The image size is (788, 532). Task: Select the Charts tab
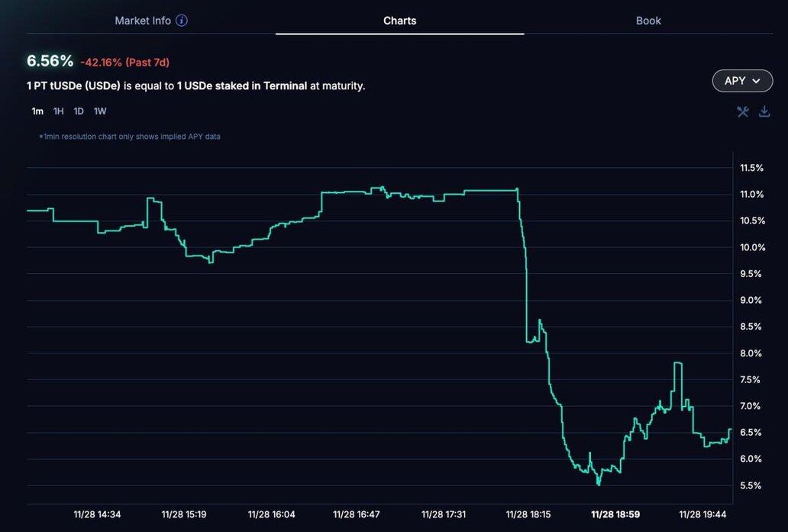coord(399,21)
